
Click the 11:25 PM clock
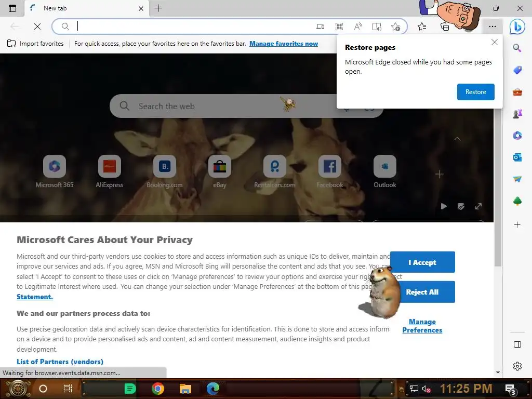tap(466, 389)
